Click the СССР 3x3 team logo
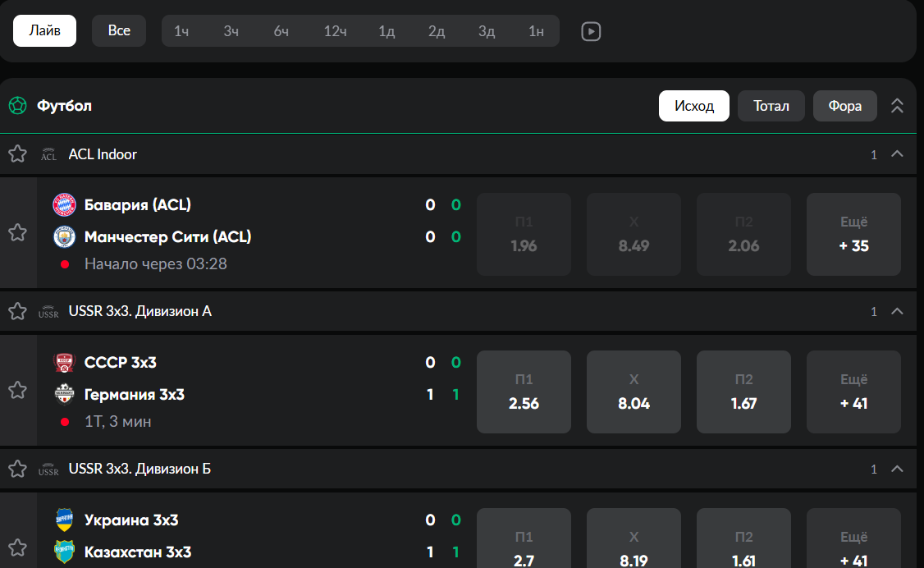The image size is (924, 568). point(64,362)
